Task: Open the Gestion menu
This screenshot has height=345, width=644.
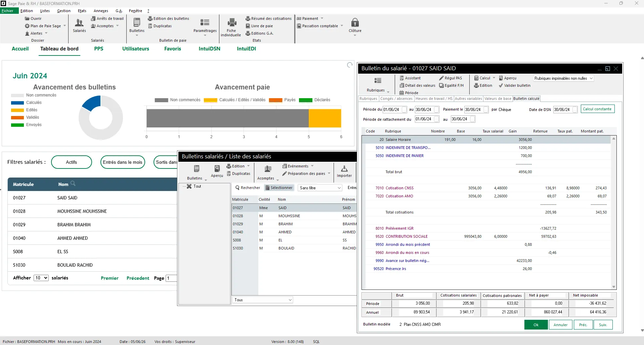Action: click(63, 11)
